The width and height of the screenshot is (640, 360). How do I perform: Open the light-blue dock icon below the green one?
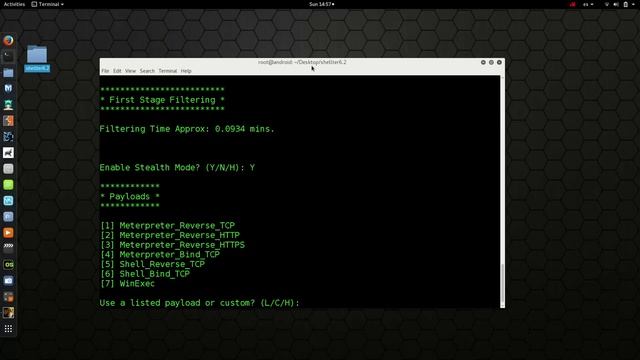pyautogui.click(x=8, y=200)
